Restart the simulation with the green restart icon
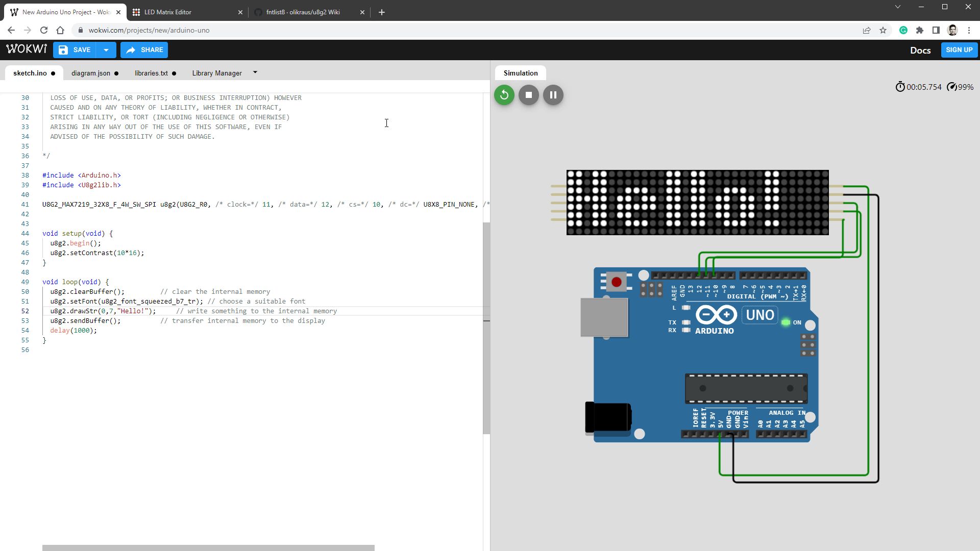Screen dimensions: 980x551 click(504, 95)
